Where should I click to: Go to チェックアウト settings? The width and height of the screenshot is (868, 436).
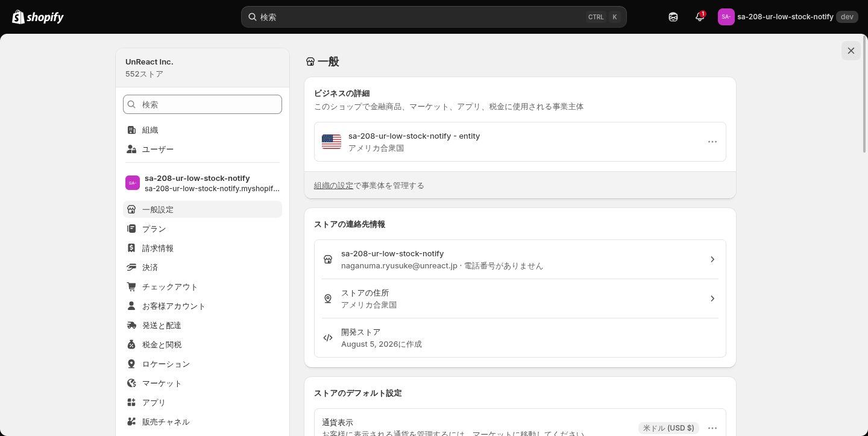[203, 287]
